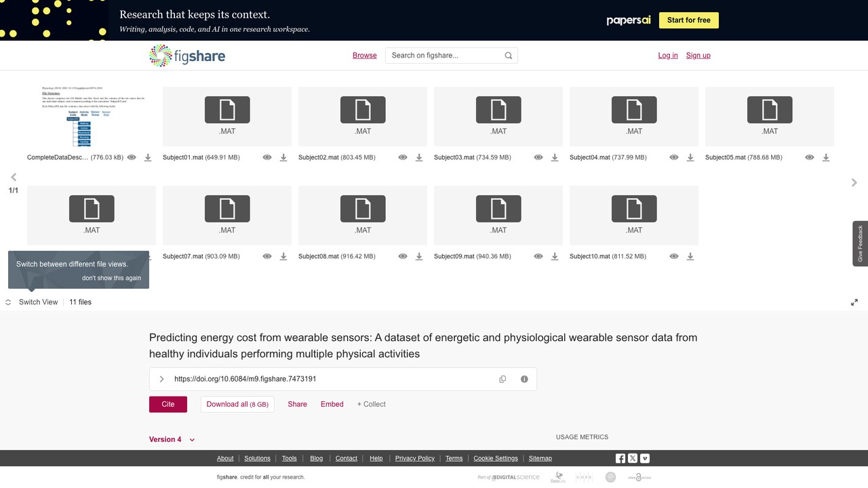The image size is (868, 488).
Task: Open the CompleteDataDesc document thumbnail
Action: point(92,117)
